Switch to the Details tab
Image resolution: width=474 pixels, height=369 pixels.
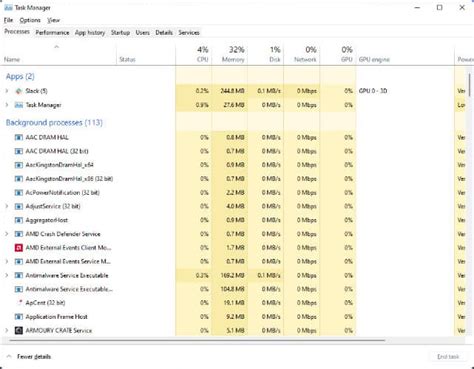pyautogui.click(x=164, y=33)
